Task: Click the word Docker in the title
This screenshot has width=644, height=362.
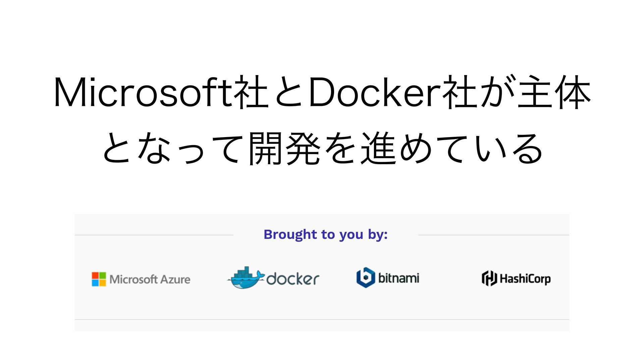Action: (x=374, y=92)
